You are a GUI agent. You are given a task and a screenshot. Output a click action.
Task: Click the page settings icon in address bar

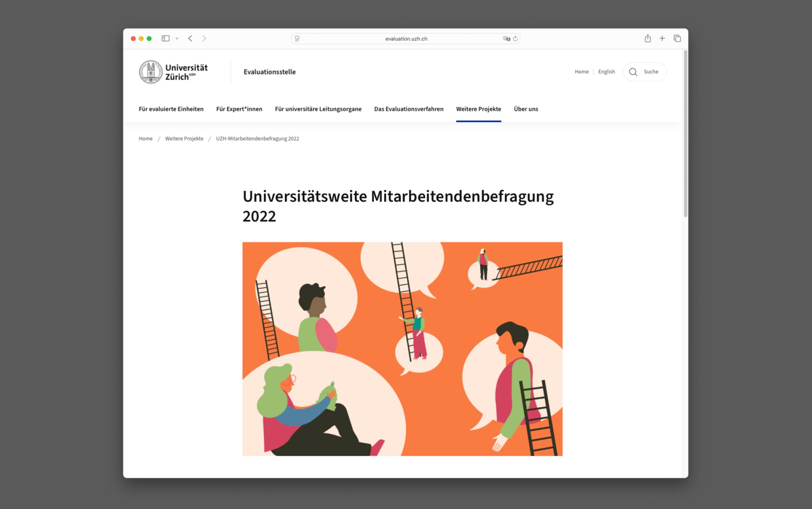(297, 38)
